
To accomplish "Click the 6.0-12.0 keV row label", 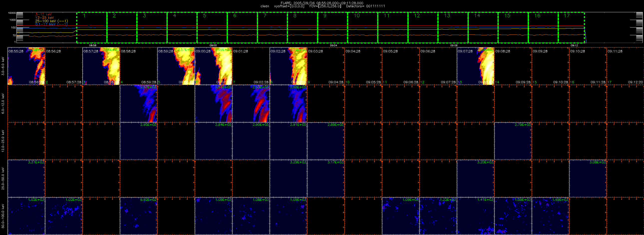I will 3,103.
